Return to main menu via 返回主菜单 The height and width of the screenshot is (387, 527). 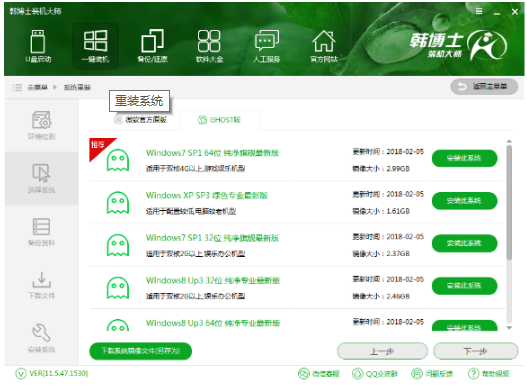(484, 87)
